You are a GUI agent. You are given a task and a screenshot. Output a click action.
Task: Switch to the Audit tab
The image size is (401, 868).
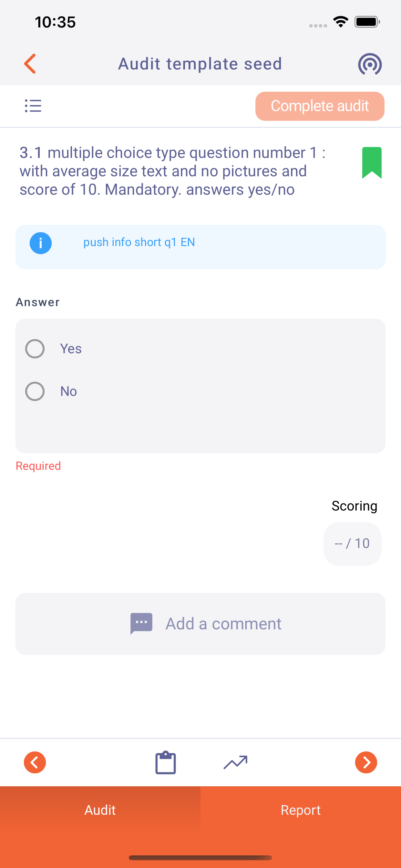100,810
